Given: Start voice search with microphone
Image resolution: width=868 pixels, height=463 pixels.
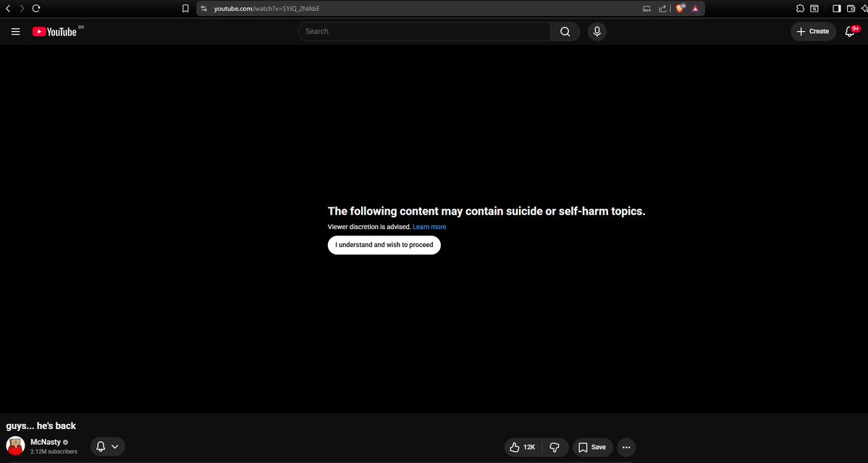Looking at the screenshot, I should point(597,32).
